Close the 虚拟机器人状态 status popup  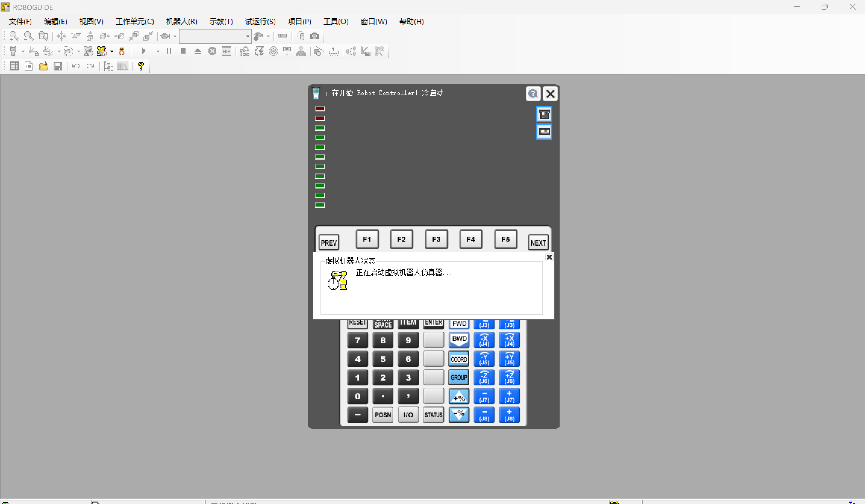coord(549,257)
